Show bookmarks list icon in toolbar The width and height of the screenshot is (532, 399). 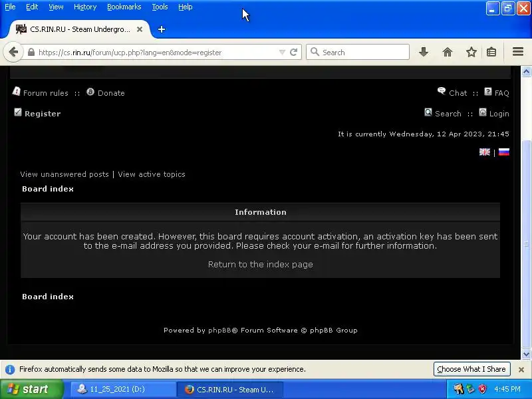pyautogui.click(x=491, y=53)
